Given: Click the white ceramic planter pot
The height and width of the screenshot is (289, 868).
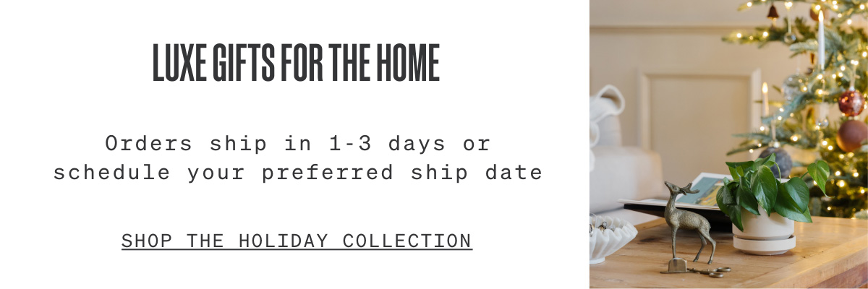Looking at the screenshot, I should [x=763, y=233].
